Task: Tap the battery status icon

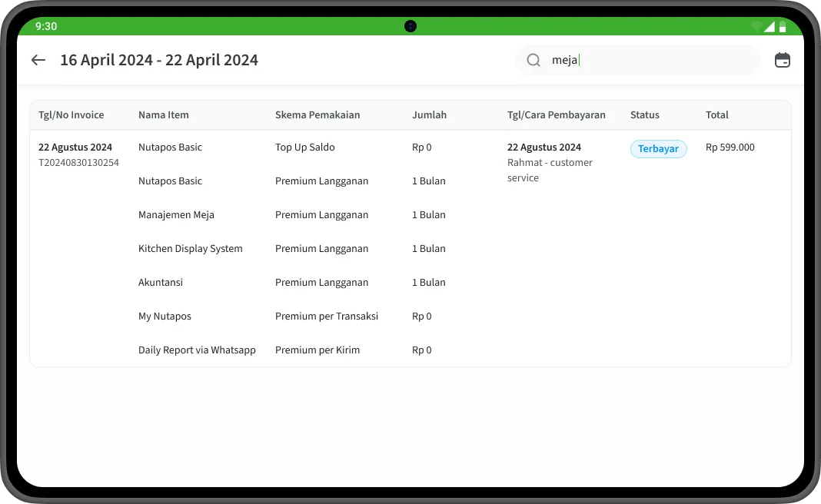Action: tap(783, 26)
